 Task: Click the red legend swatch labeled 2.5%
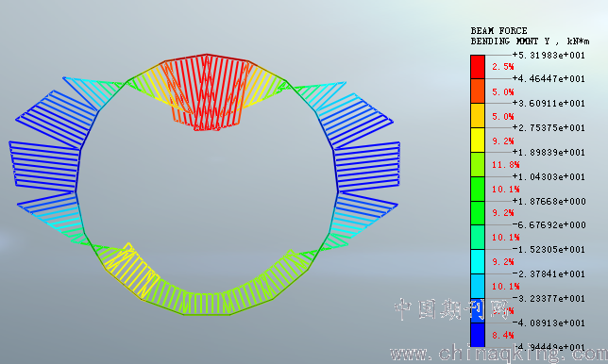tap(478, 67)
